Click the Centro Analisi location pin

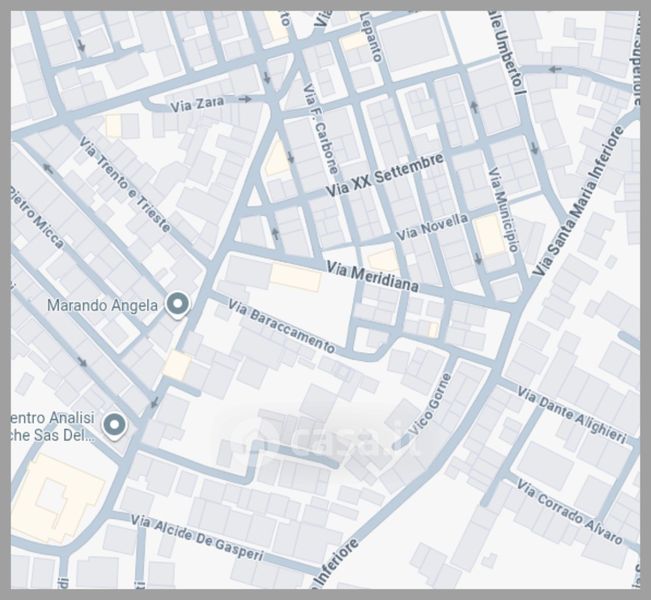click(x=114, y=427)
